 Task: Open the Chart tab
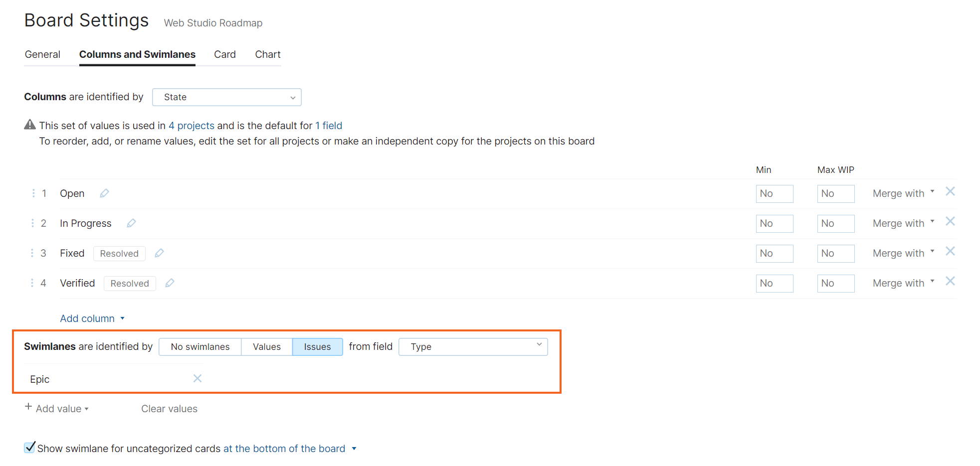268,54
